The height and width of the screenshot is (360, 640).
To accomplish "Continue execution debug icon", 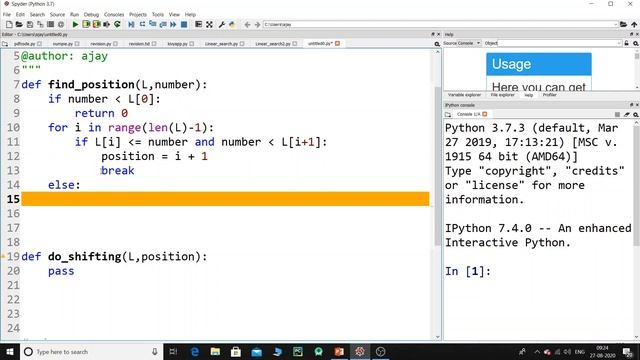I will pos(173,24).
